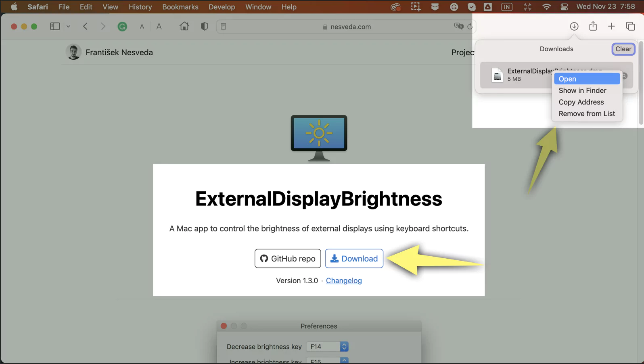Screen dimensions: 644x364
Task: Clear the Downloads list
Action: tap(623, 49)
